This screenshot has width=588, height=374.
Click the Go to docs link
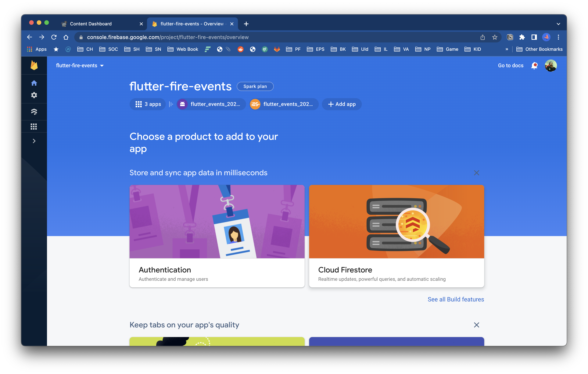click(x=510, y=66)
